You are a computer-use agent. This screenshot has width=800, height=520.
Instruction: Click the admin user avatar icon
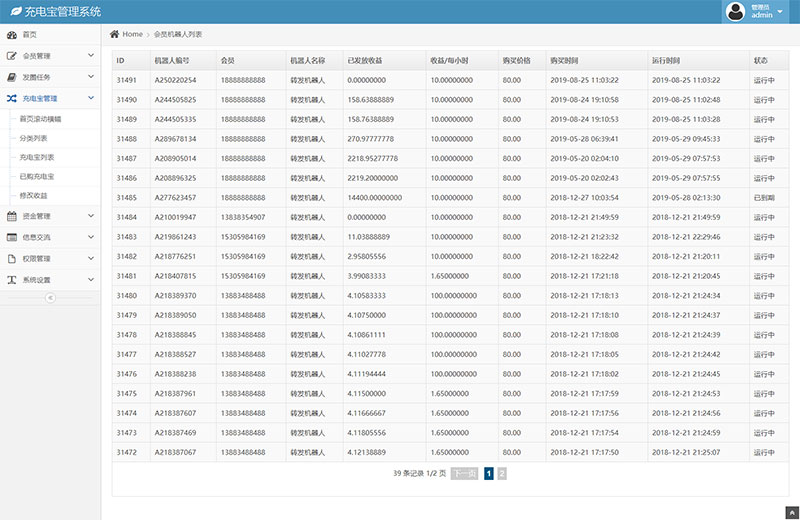coord(737,12)
